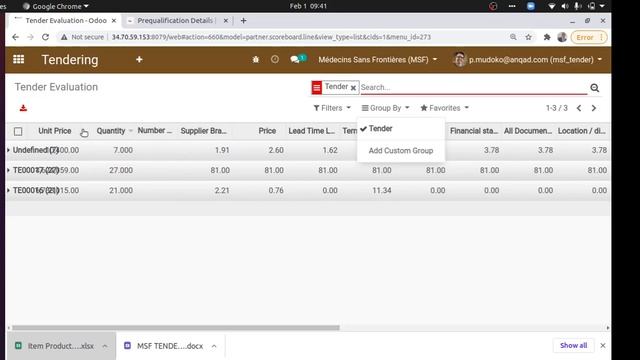This screenshot has width=640, height=360.
Task: Open Item Product xlsx download options arrow
Action: click(x=105, y=346)
